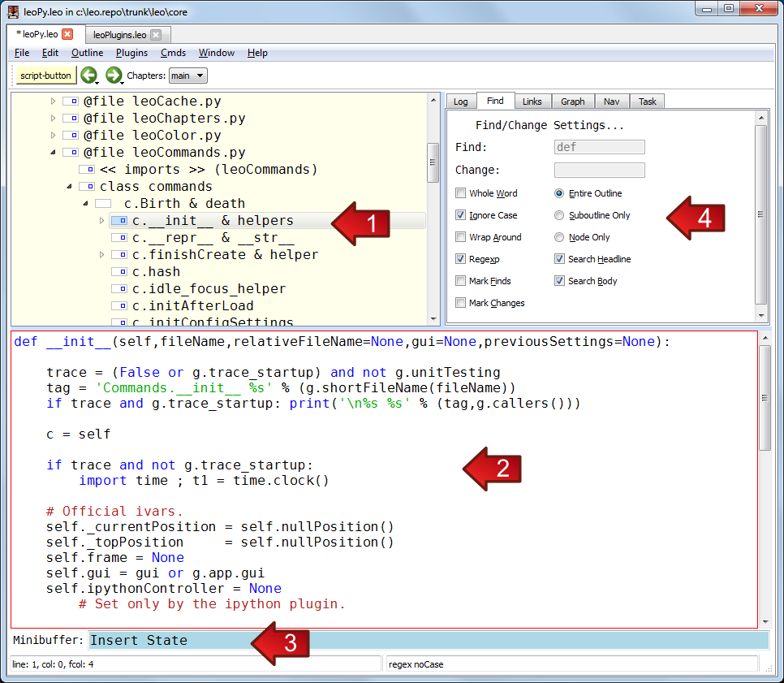This screenshot has width=784, height=683.
Task: Select the Node Only radio button
Action: coord(559,237)
